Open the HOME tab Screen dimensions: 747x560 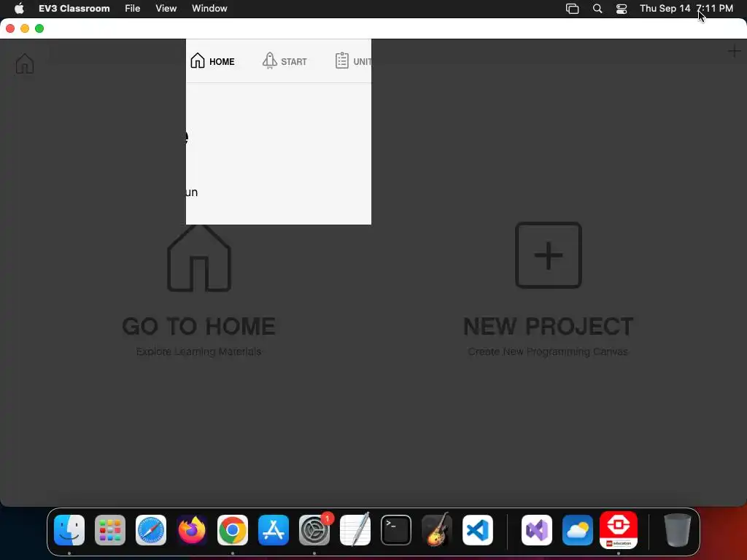tap(212, 61)
